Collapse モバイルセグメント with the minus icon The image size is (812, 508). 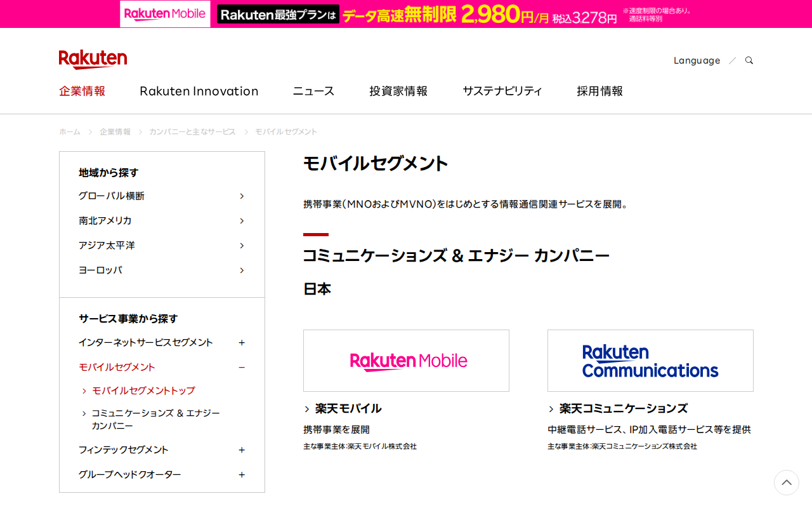point(242,367)
